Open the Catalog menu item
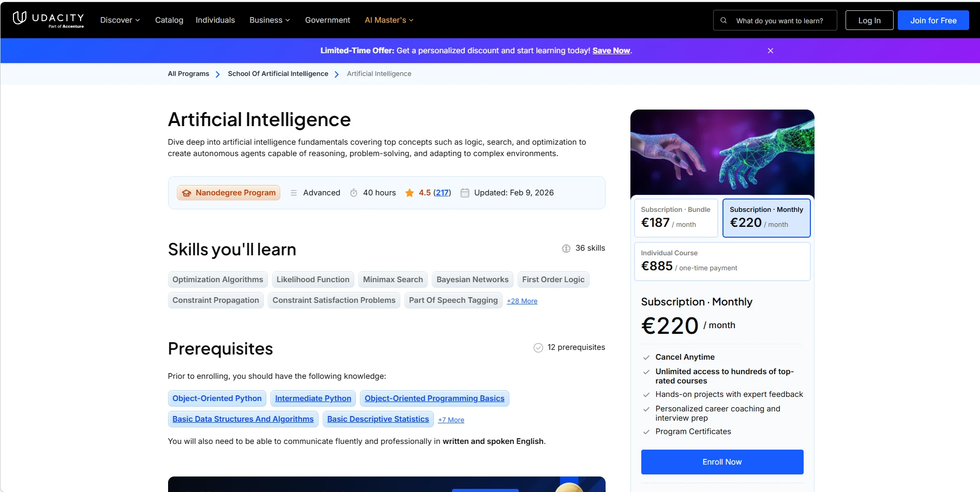Image resolution: width=980 pixels, height=492 pixels. tap(169, 20)
